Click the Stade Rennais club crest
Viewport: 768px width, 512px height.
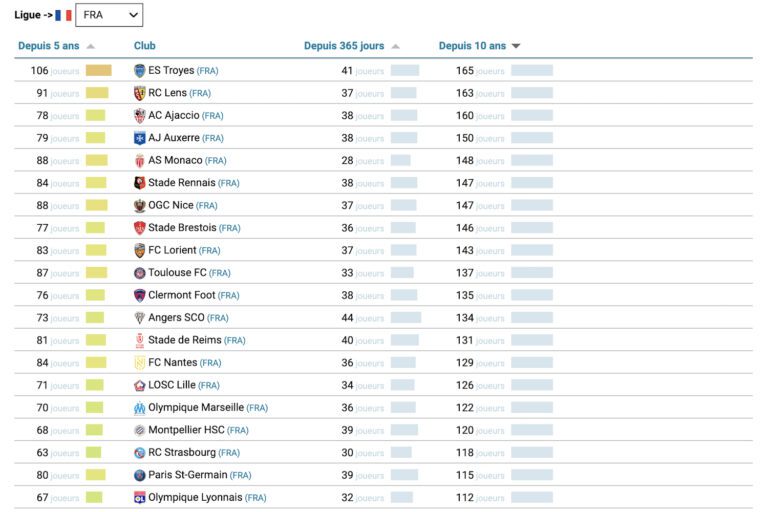coord(140,183)
